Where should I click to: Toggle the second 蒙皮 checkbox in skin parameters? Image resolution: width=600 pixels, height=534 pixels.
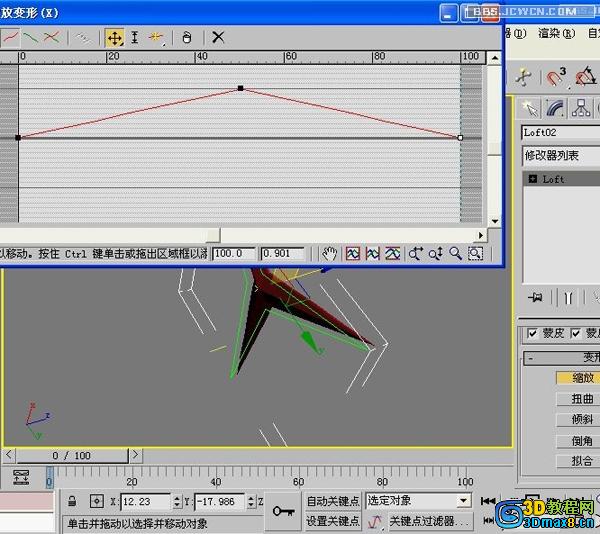(577, 333)
